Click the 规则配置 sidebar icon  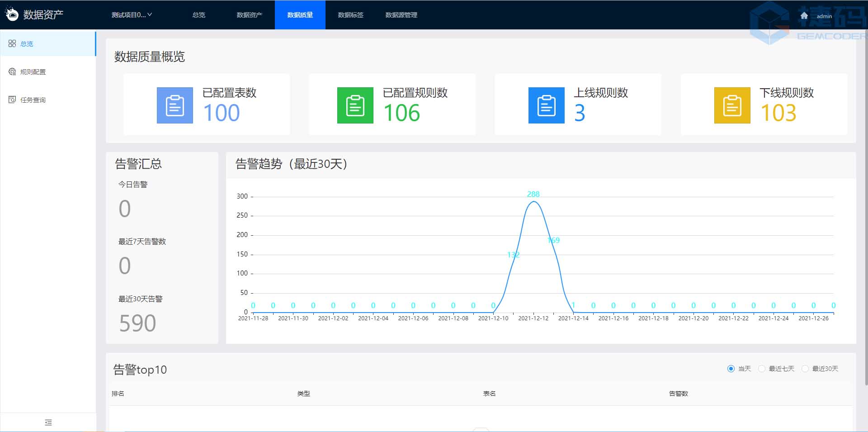(12, 71)
